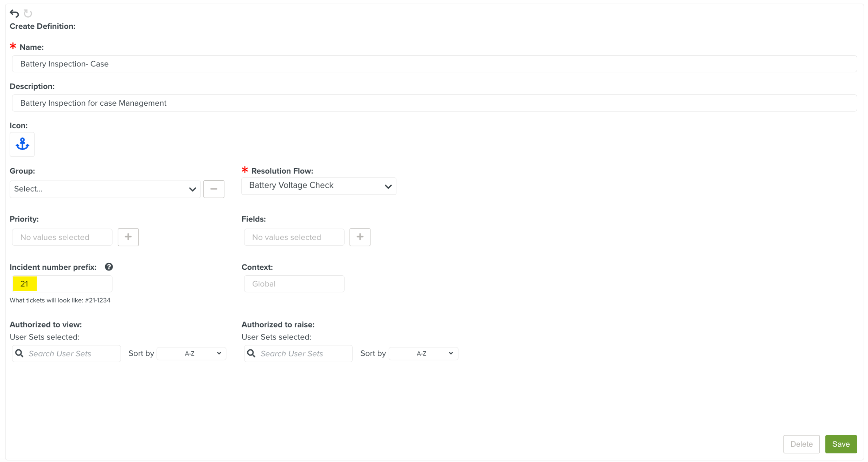The image size is (868, 462).
Task: Open Sort by dropdown under Authorized to raise
Action: [423, 353]
